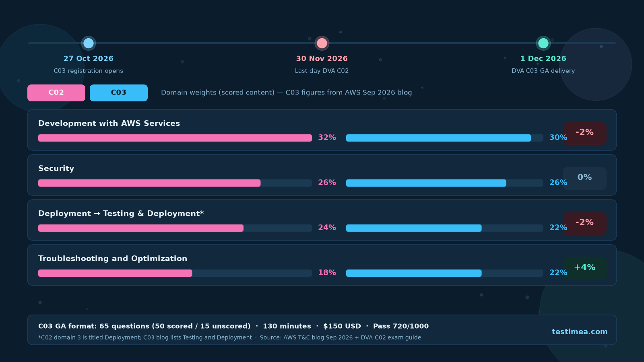
Task: Click the +4% badge for Troubleshooting and Optimization
Action: [584, 268]
